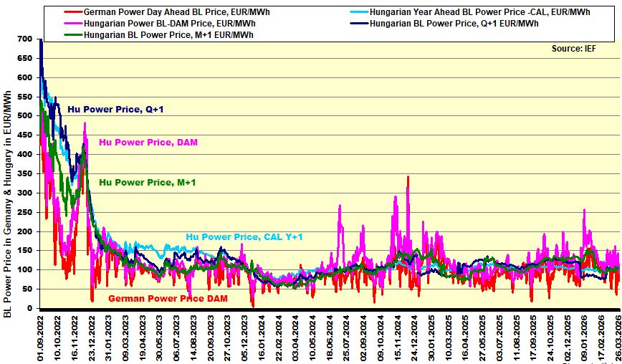622x364 pixels.
Task: Click the 'Hu Power Price, Q+1' annotation
Action: [115, 110]
